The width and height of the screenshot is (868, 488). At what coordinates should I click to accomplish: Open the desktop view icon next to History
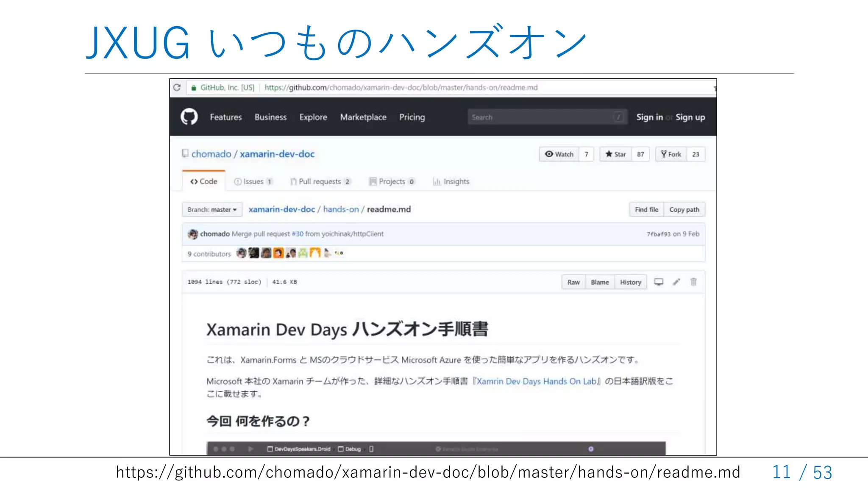[659, 282]
